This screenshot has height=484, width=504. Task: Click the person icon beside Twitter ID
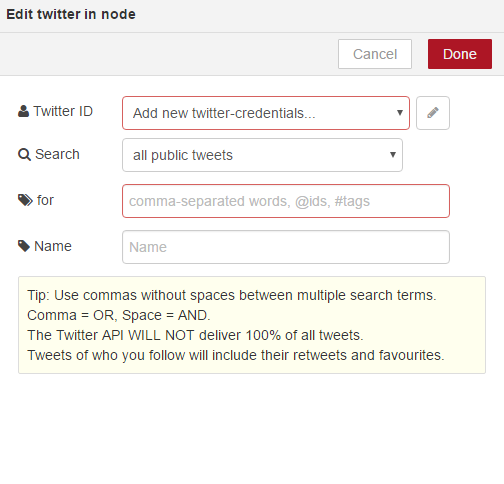click(x=23, y=111)
